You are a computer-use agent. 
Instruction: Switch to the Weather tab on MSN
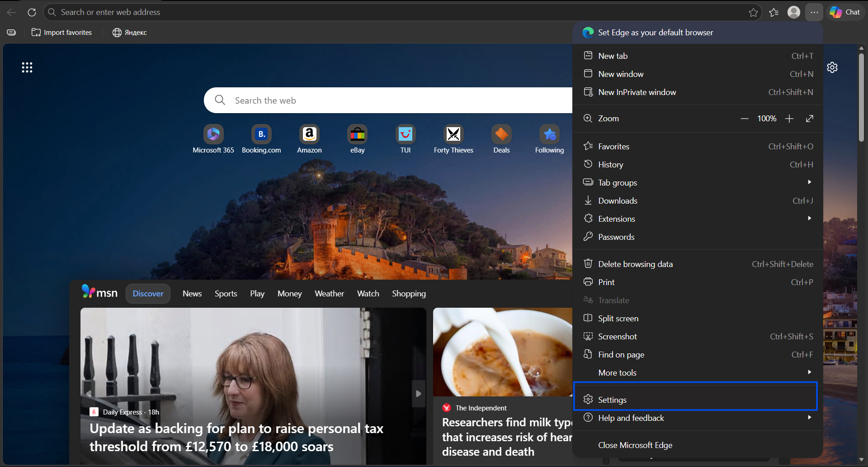[x=329, y=294]
